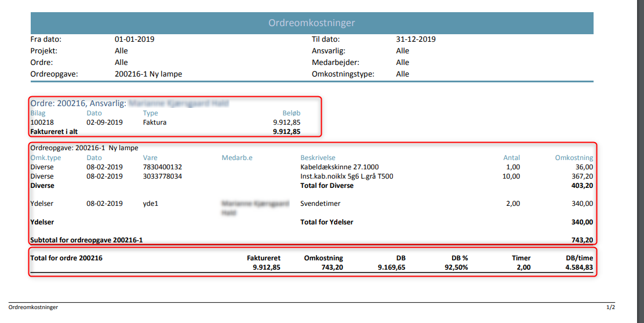Screen dimensions: 644x323
Task: Select the Til dato value 31-12-2019
Action: 416,39
